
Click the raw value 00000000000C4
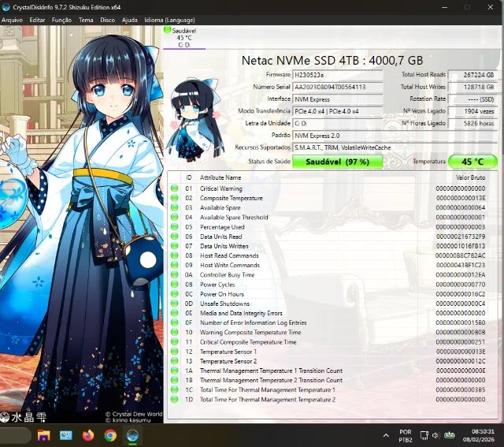click(x=461, y=304)
